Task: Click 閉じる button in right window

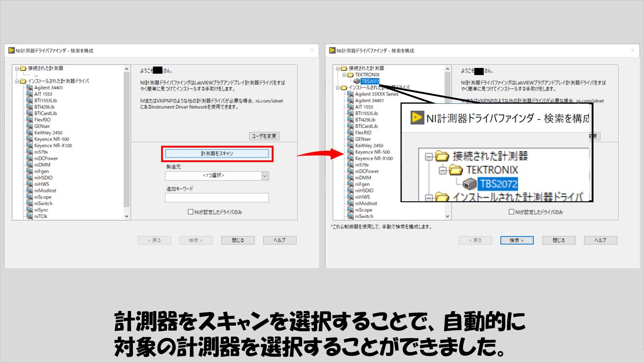Action: pyautogui.click(x=559, y=240)
